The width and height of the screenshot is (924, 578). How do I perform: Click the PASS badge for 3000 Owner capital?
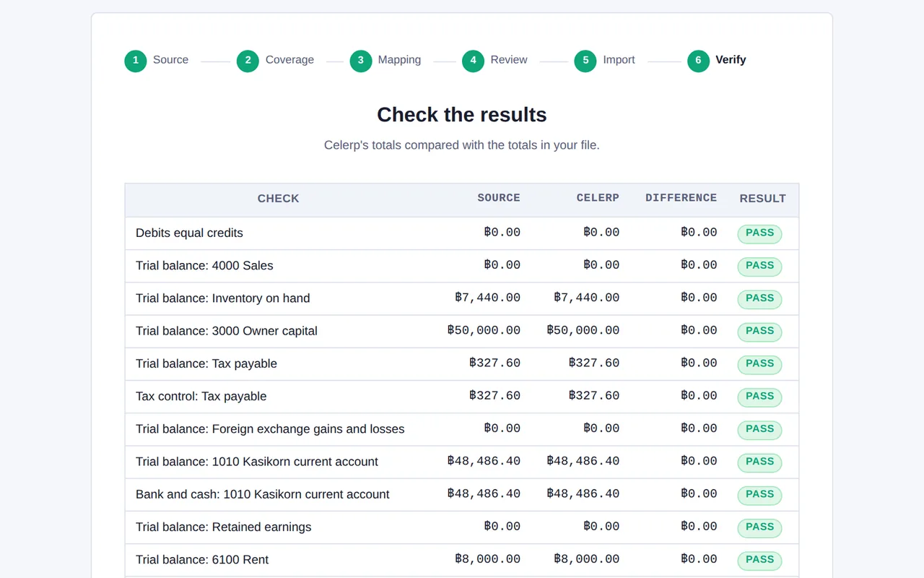(759, 331)
